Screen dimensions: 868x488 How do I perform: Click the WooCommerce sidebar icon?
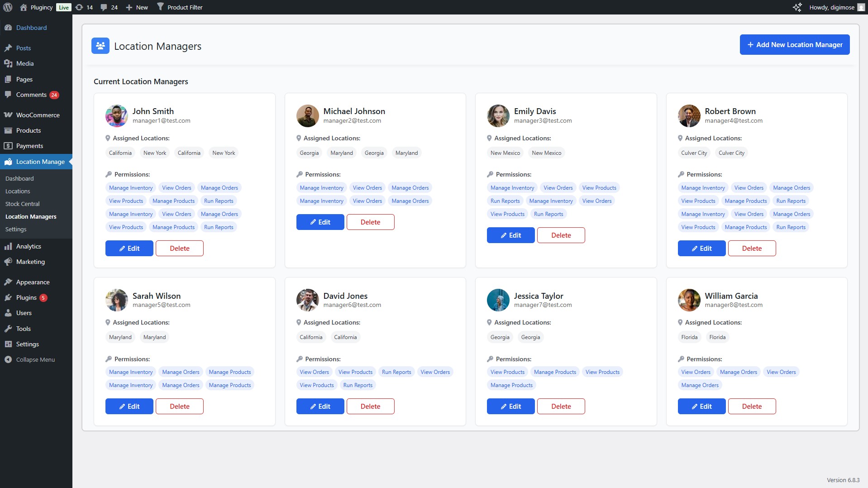9,115
